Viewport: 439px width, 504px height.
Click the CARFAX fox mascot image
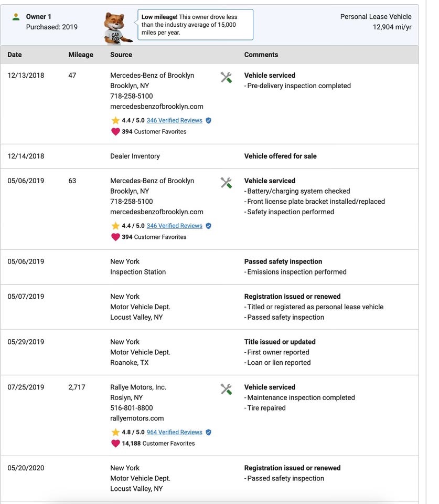click(117, 28)
